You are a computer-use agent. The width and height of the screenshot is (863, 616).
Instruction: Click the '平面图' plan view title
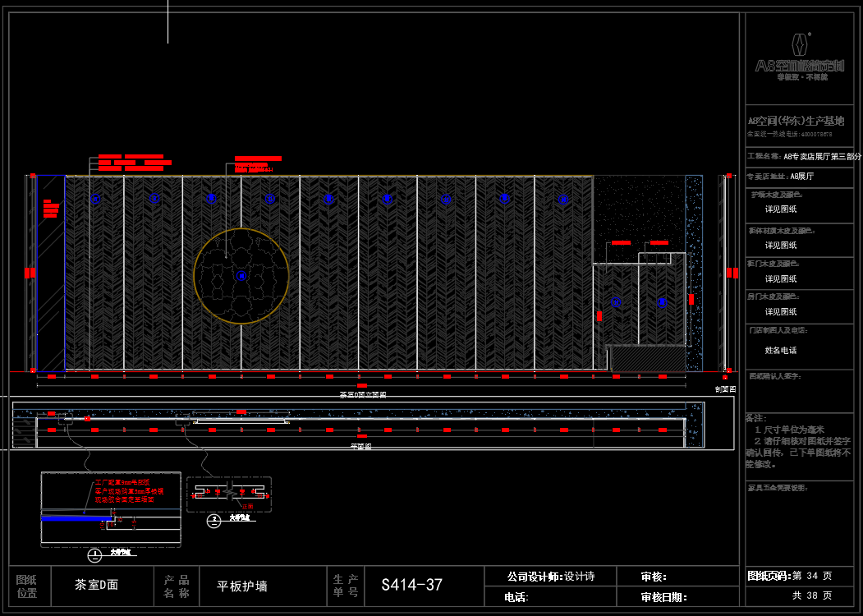coord(361,447)
